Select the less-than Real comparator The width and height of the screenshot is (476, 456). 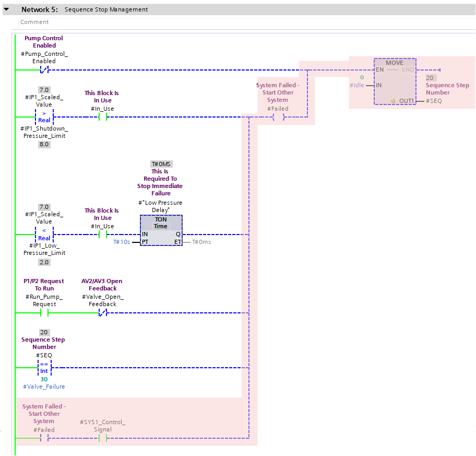coord(44,234)
